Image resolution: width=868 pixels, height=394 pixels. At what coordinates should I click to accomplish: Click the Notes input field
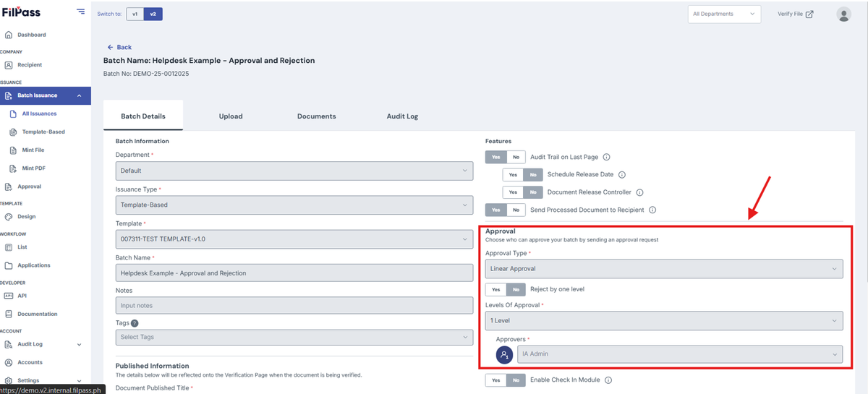coord(294,305)
